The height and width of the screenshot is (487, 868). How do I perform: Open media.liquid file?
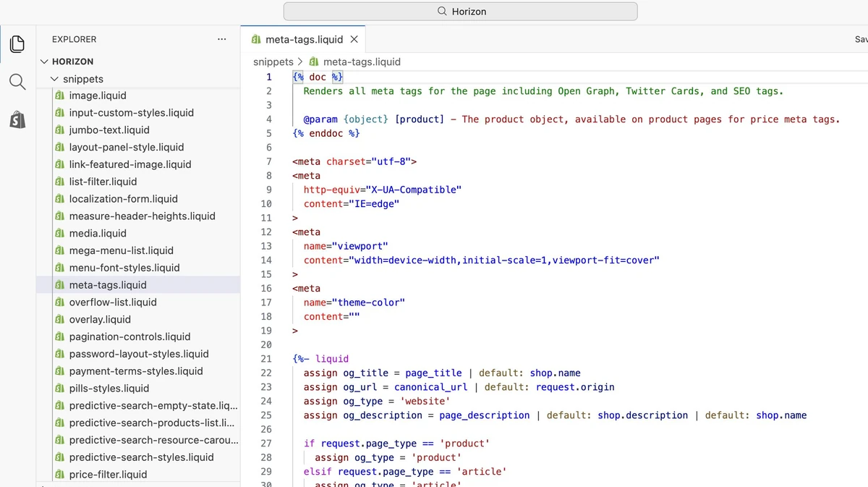coord(98,233)
